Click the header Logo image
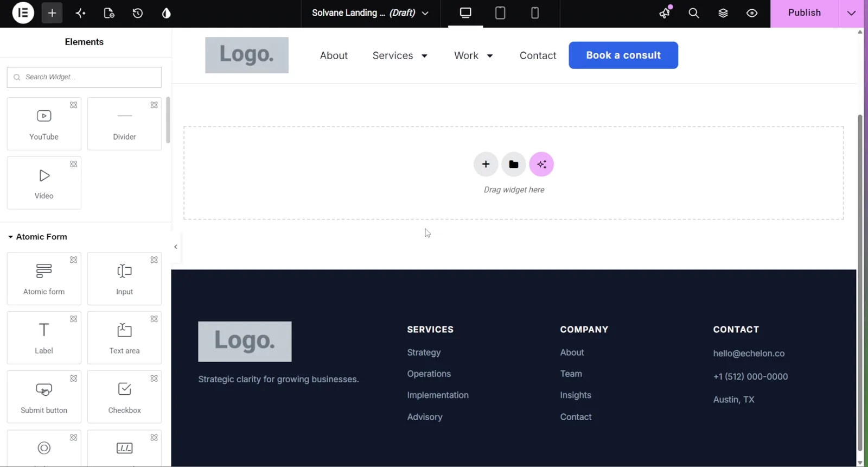Screen dimensions: 868x467 [x=247, y=55]
